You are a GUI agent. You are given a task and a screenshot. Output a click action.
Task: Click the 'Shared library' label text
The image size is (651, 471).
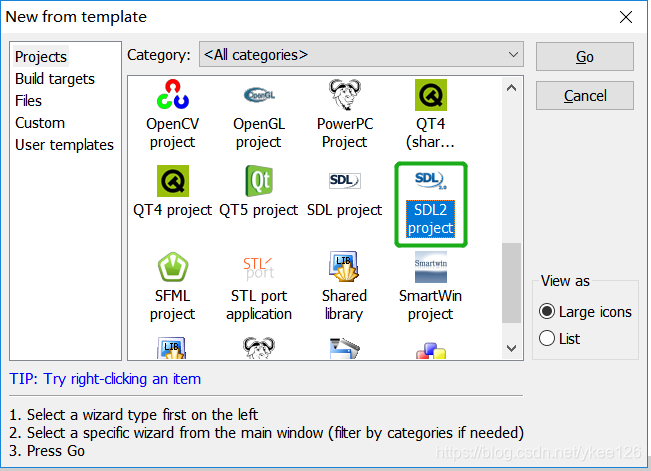click(344, 305)
